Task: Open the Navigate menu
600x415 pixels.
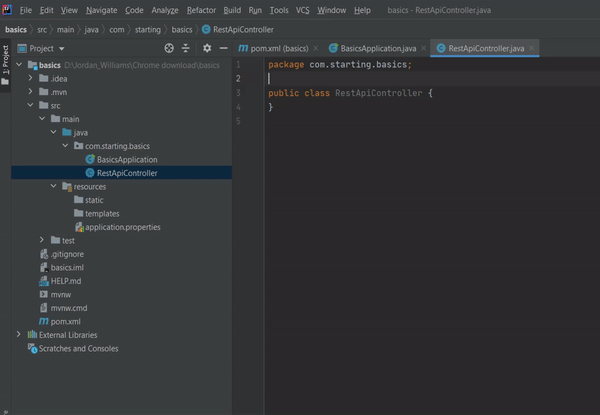Action: pyautogui.click(x=101, y=10)
